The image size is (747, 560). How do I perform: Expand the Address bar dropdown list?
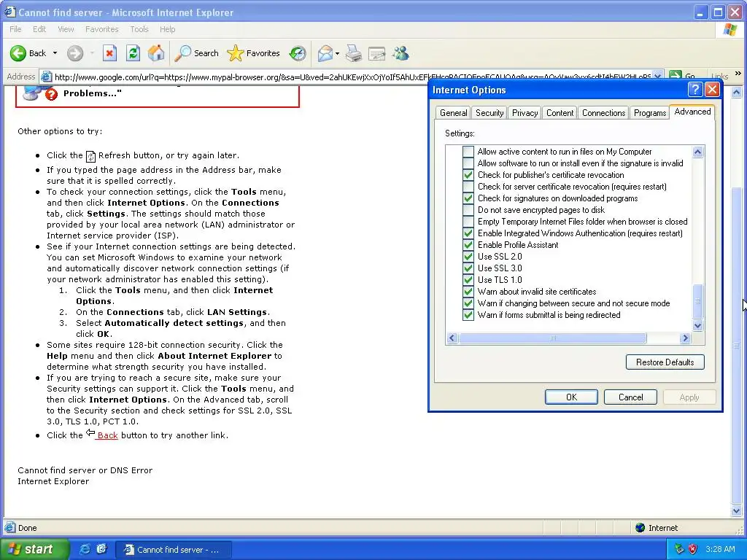(x=658, y=76)
